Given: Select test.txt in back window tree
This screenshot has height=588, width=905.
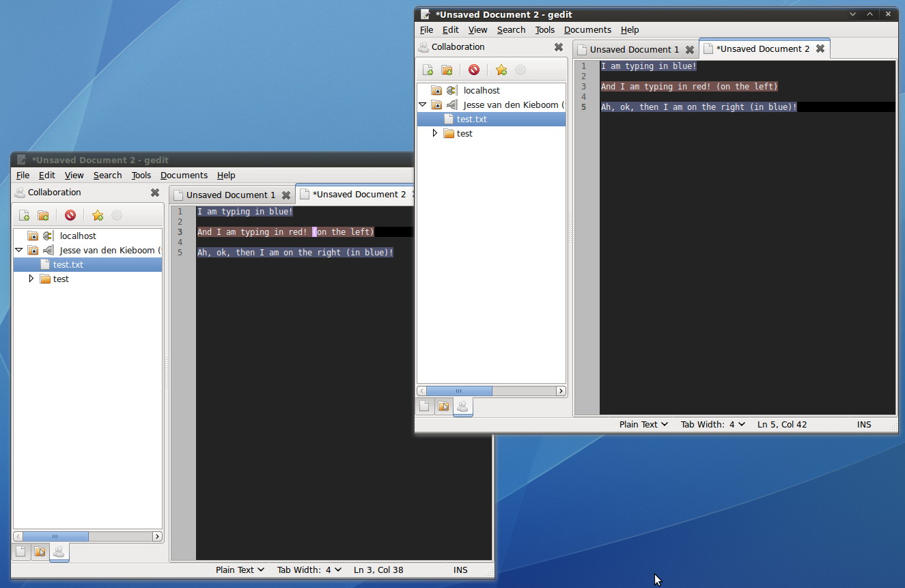Looking at the screenshot, I should (x=88, y=264).
